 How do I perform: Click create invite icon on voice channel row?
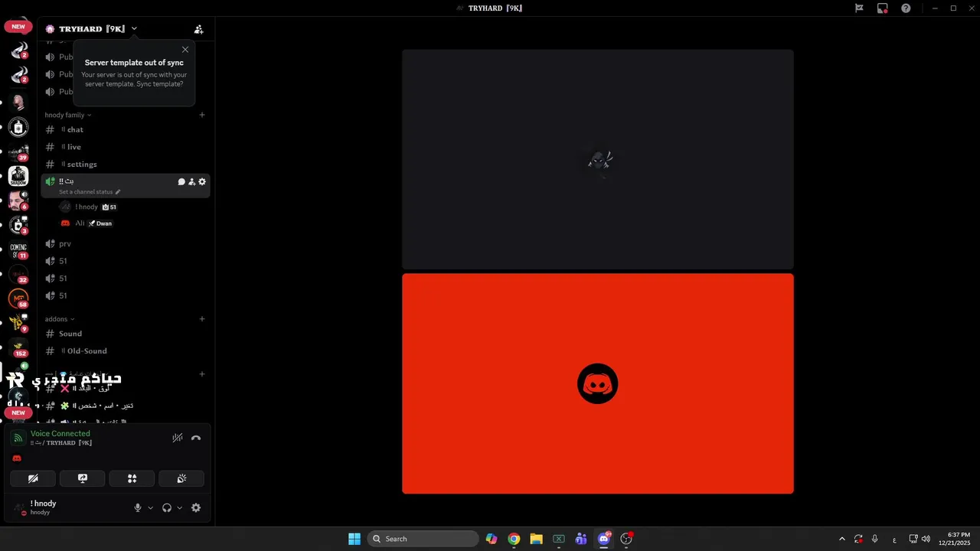coord(192,182)
